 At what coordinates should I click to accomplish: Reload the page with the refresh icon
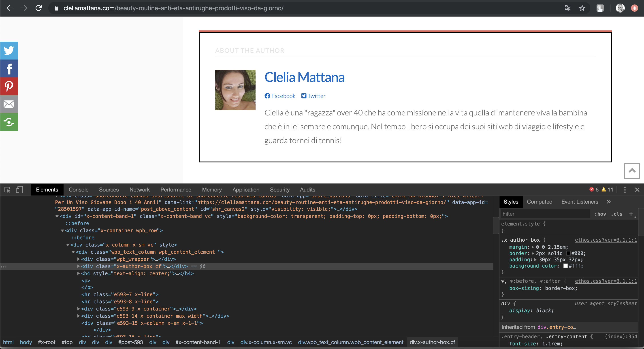coord(38,8)
